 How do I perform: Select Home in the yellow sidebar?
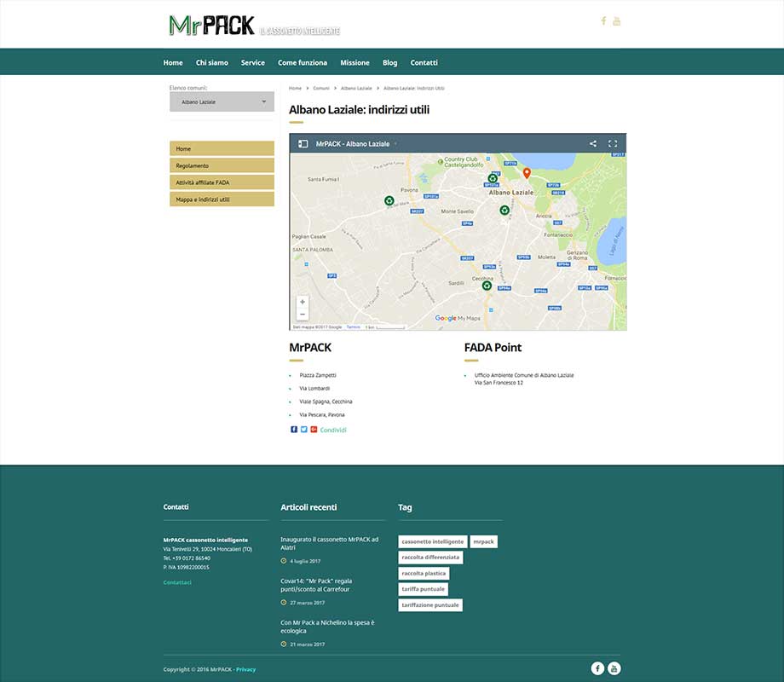coord(222,148)
